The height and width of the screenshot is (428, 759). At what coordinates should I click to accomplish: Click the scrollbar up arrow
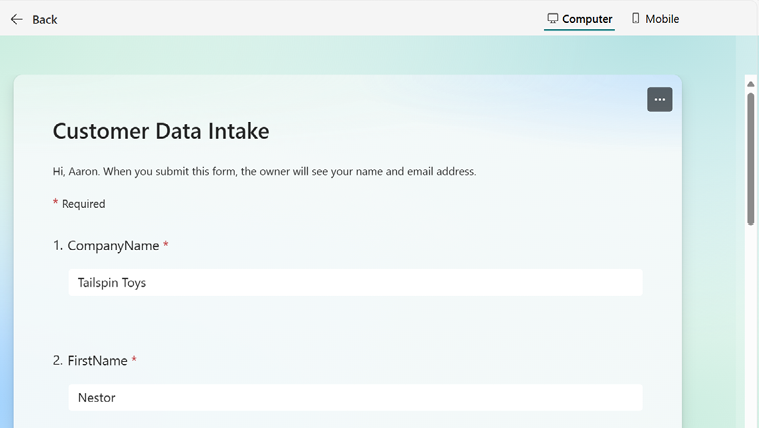click(751, 84)
